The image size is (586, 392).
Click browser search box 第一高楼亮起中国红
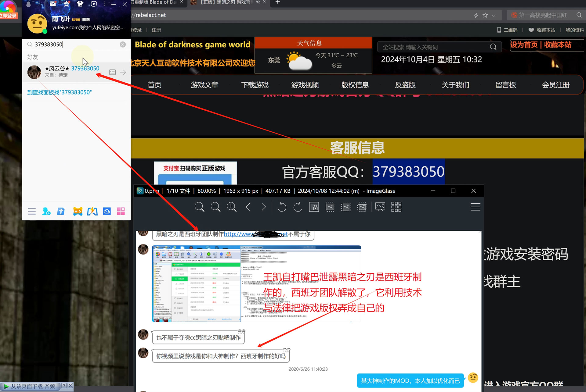543,15
